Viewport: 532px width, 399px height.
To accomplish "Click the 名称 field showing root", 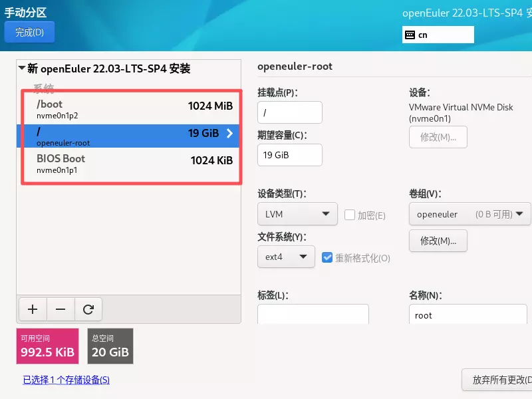I will pos(467,315).
